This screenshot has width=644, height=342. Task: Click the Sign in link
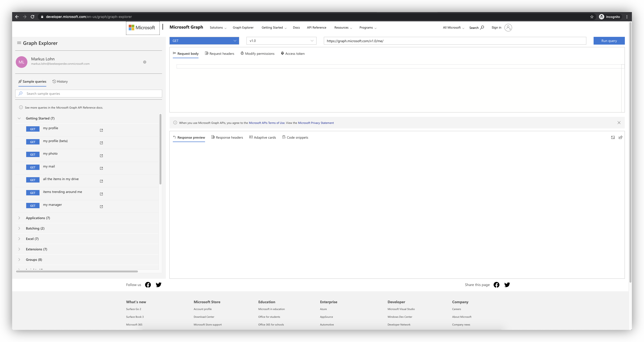click(496, 27)
